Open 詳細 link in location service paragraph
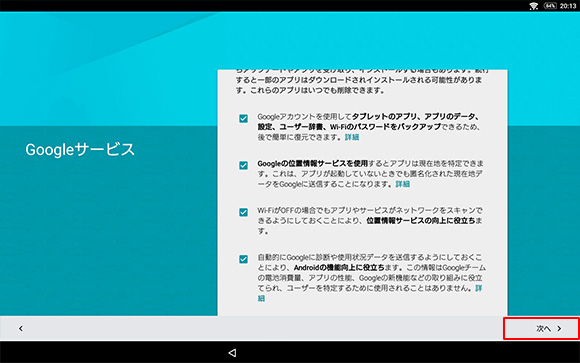Screen dimensions: 580x363 click(x=402, y=184)
